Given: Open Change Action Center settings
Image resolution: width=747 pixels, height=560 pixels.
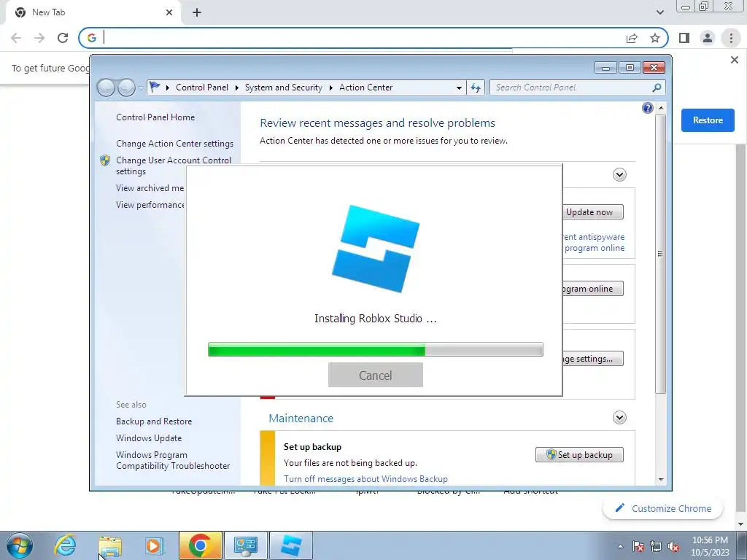Looking at the screenshot, I should point(174,144).
